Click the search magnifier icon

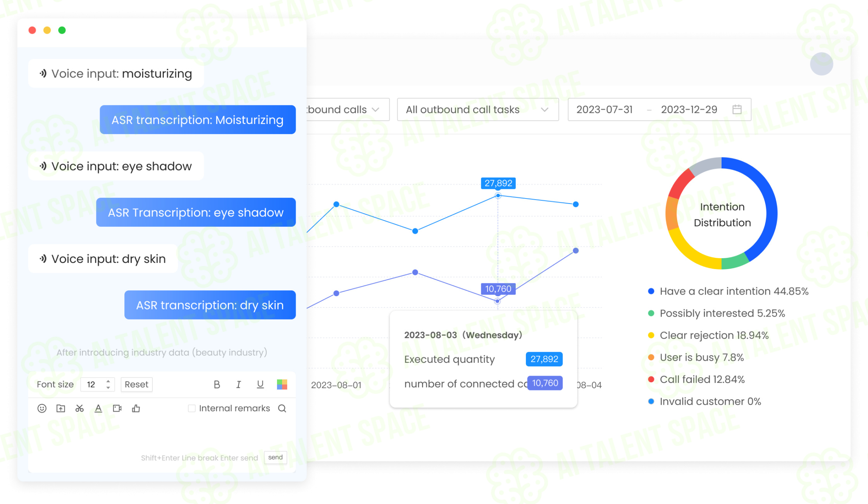282,408
